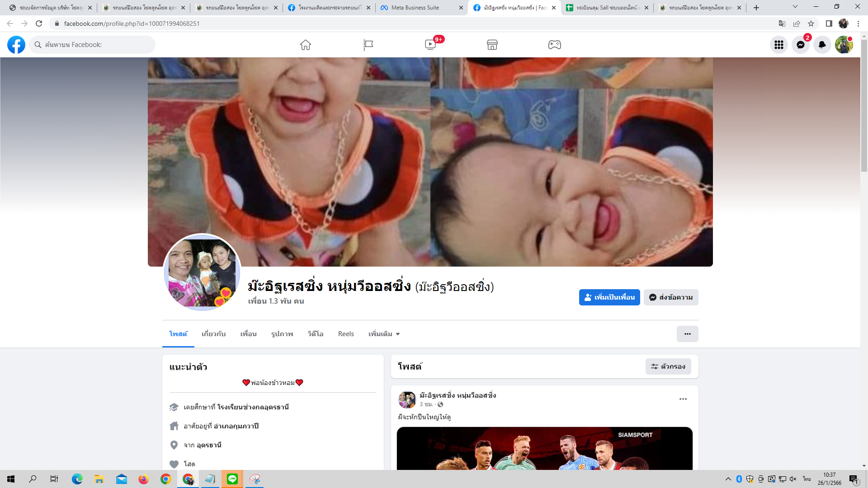Open the Marketplace icon
The image size is (868, 488).
click(x=492, y=45)
